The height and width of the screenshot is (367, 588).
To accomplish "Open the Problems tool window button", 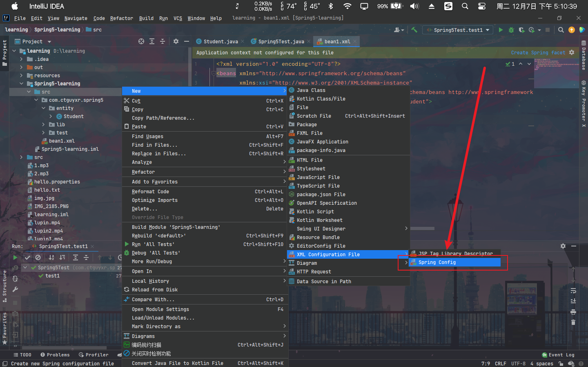I will pos(55,355).
